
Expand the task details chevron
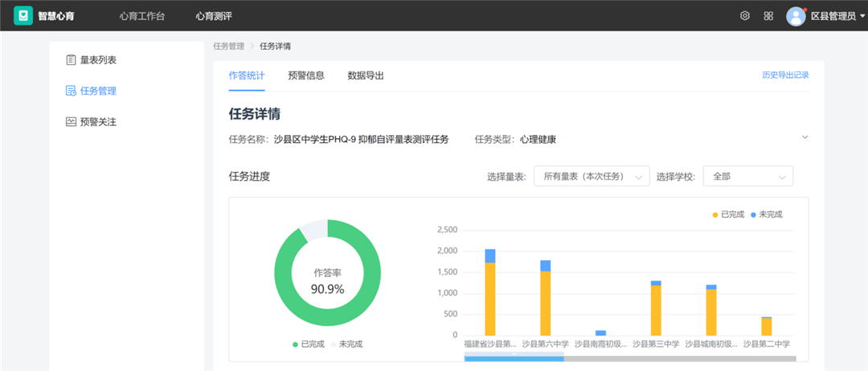click(805, 137)
